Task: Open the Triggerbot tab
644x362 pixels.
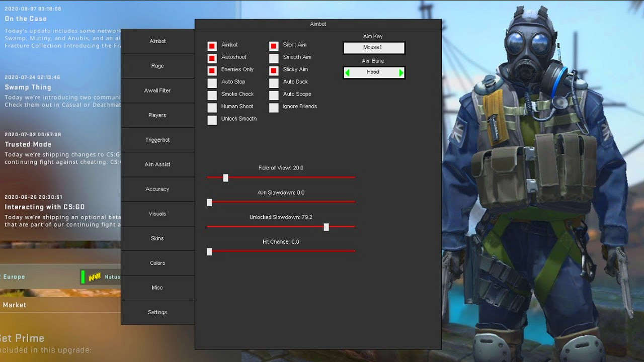Action: tap(157, 139)
